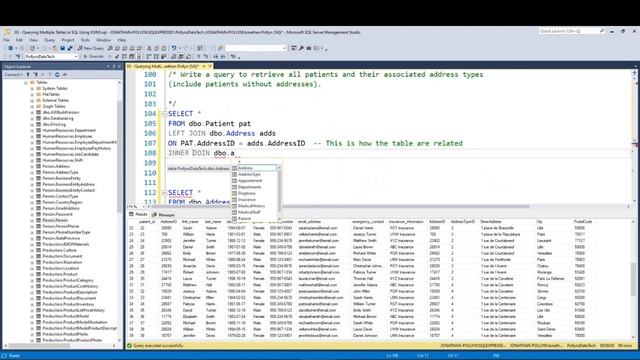Choose Departments in the IntelliSense list
640x360 pixels.
pyautogui.click(x=254, y=187)
